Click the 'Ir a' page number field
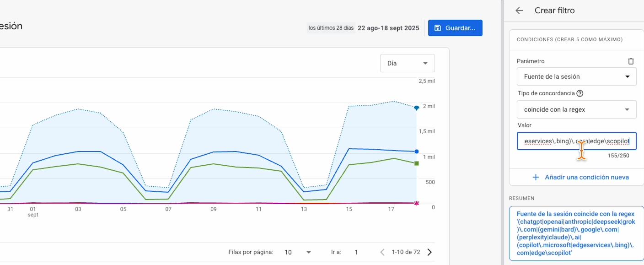Viewport: 644px width, 265px height. [356, 252]
